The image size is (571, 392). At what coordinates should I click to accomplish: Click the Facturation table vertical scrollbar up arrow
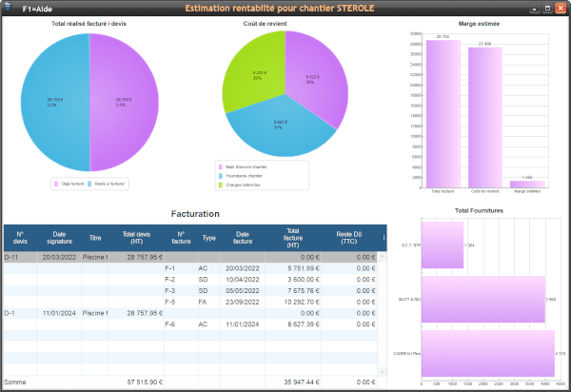tap(383, 257)
